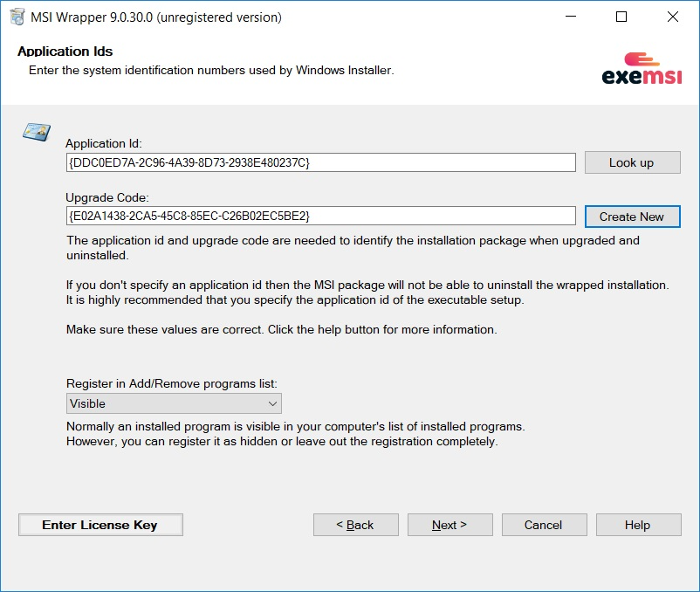Click the MSI Wrapper title bar icon
Image resolution: width=700 pixels, height=592 pixels.
pyautogui.click(x=15, y=17)
